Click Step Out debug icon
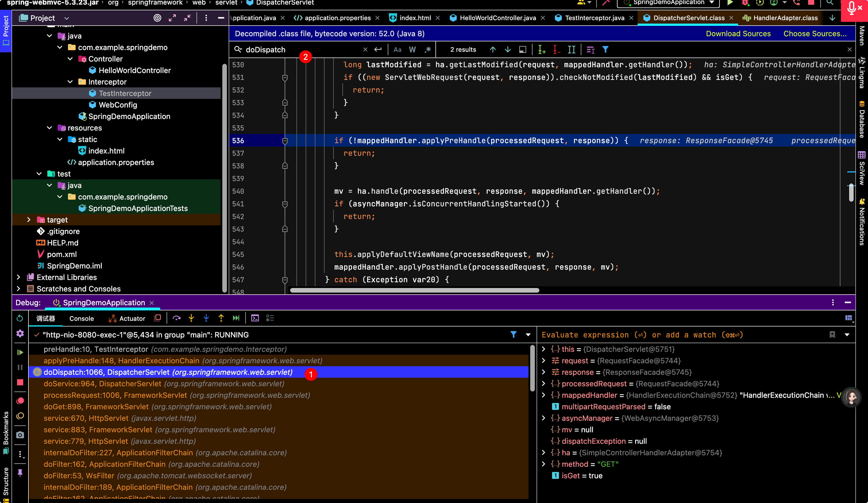Screen dimensions: 868x503 [221, 318]
